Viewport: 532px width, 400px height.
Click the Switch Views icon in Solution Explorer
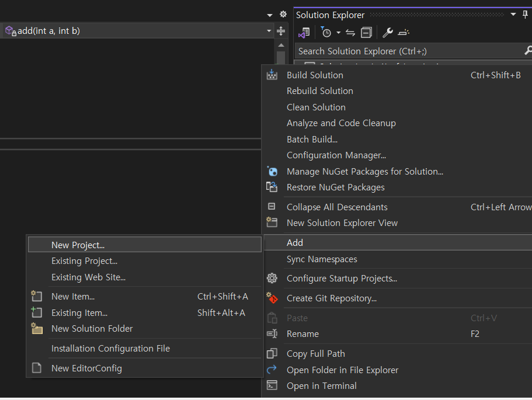coord(304,33)
